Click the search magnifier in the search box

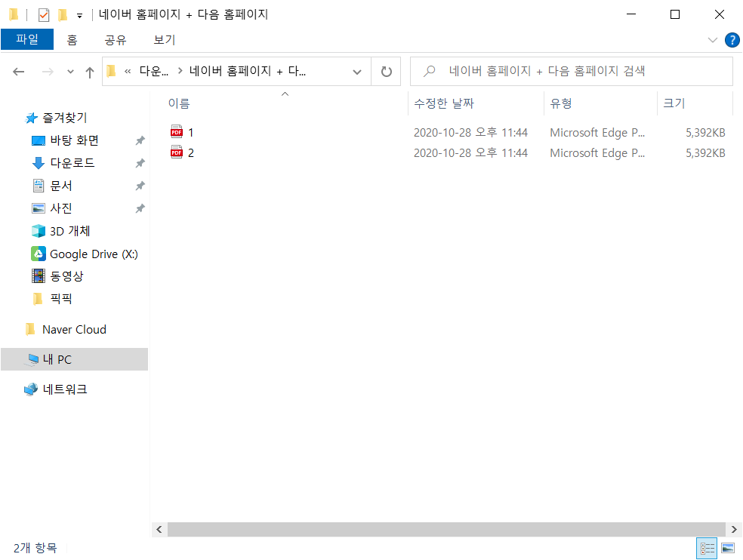tap(429, 70)
